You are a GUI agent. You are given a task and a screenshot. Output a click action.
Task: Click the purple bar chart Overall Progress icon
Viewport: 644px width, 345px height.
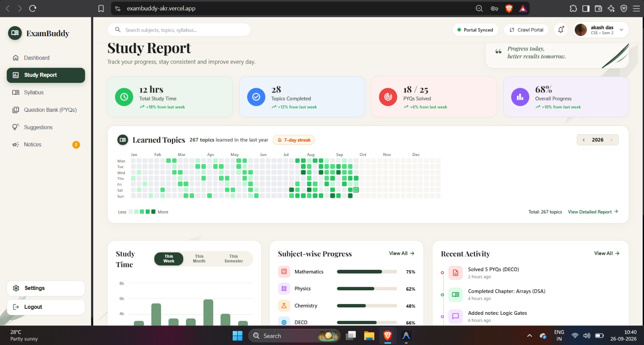520,97
